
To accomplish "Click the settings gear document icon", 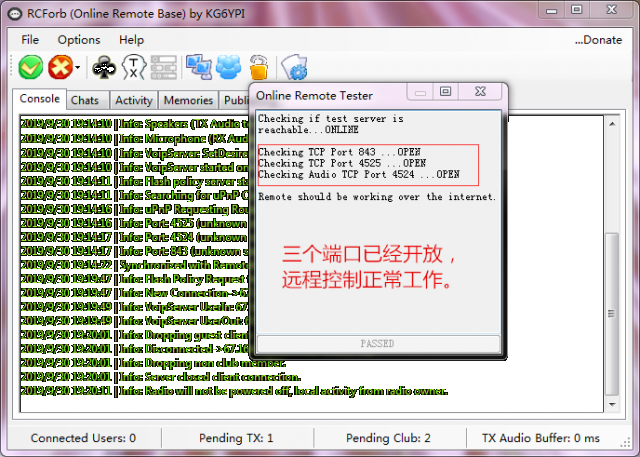I will tap(295, 67).
